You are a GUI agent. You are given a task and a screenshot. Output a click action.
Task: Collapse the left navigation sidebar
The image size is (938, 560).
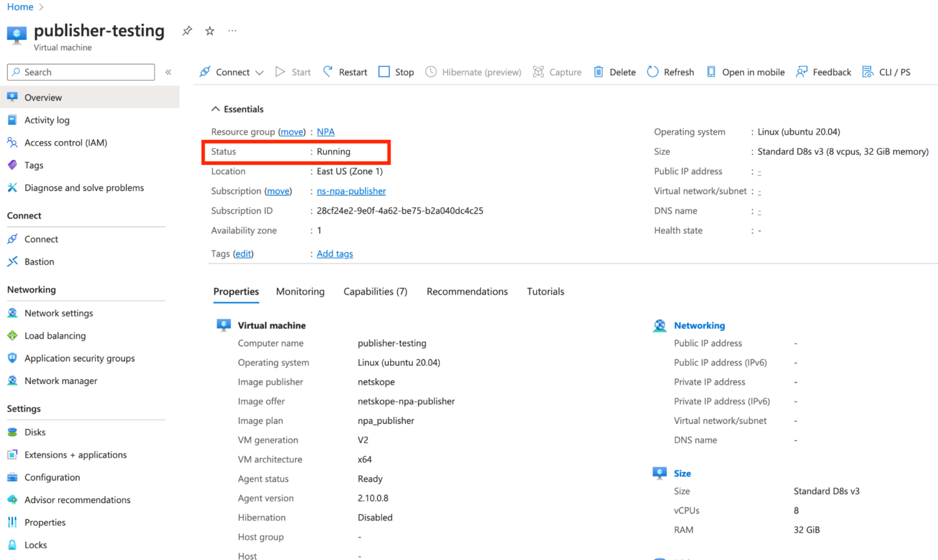[169, 71]
